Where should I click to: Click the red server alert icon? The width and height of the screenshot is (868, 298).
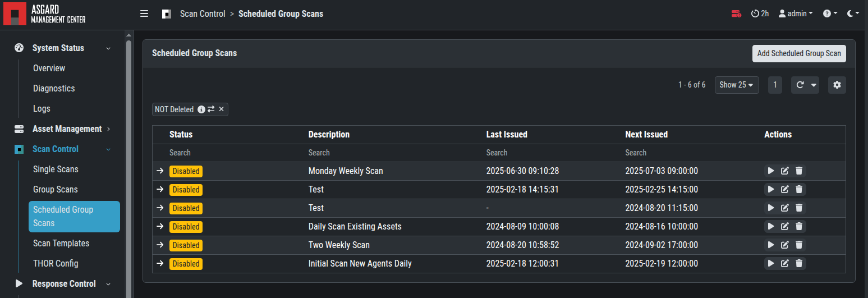[x=736, y=13]
